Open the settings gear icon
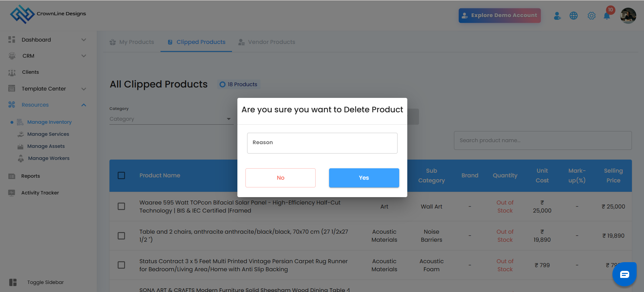 pyautogui.click(x=591, y=16)
